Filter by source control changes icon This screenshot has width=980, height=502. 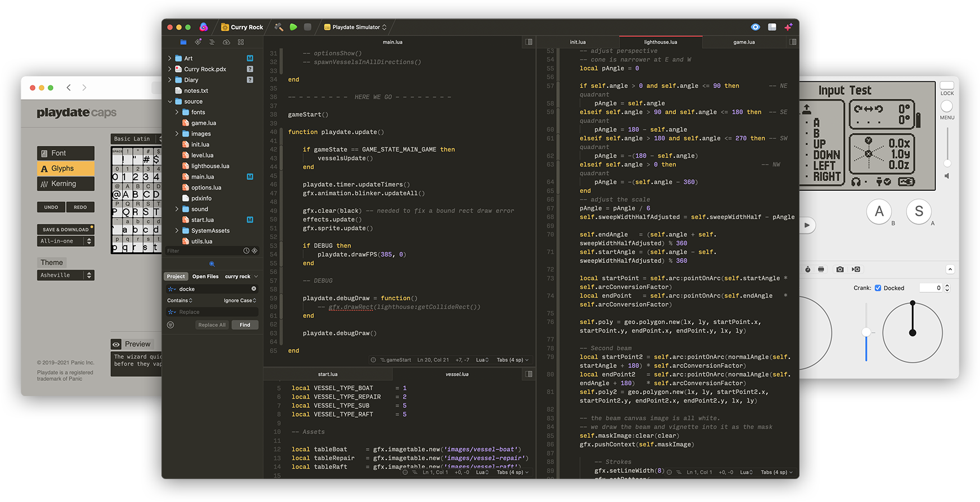pos(255,251)
